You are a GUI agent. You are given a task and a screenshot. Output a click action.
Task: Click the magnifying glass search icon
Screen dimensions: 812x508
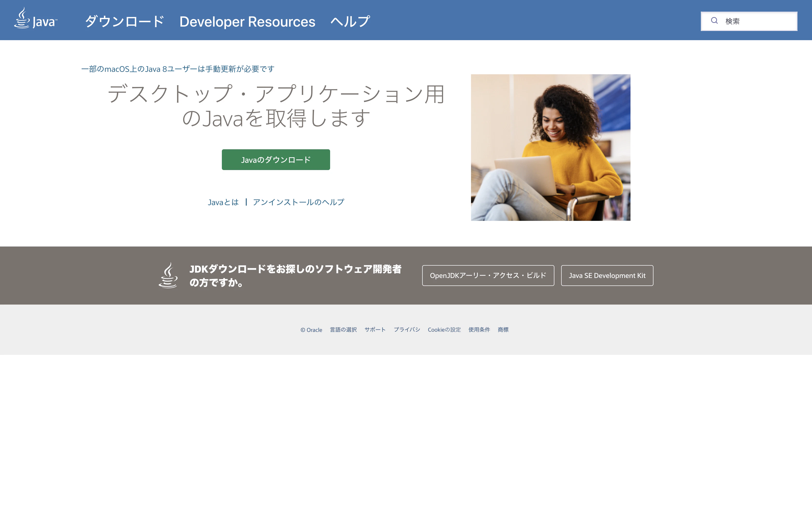pyautogui.click(x=714, y=21)
